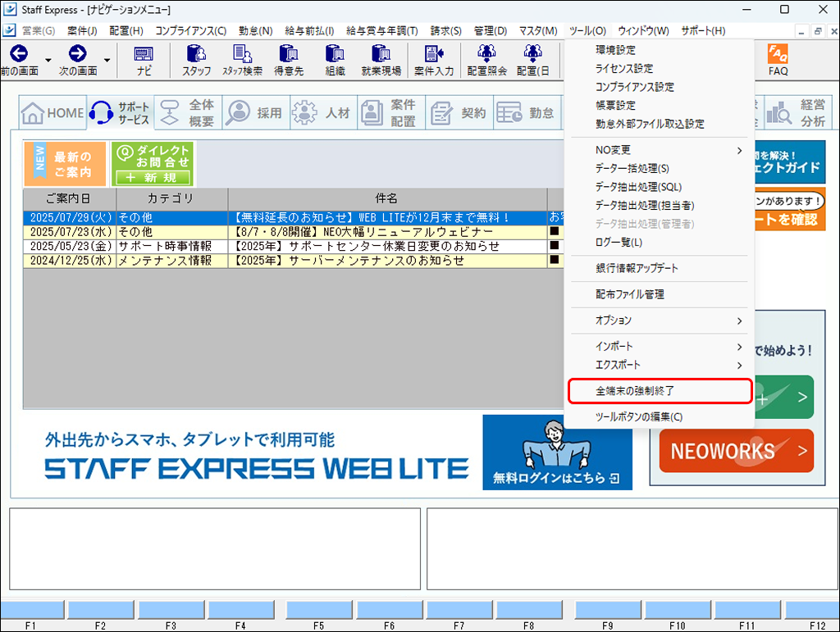The width and height of the screenshot is (840, 632).
Task: Open the 勤怠 navigation tab
Action: click(527, 113)
